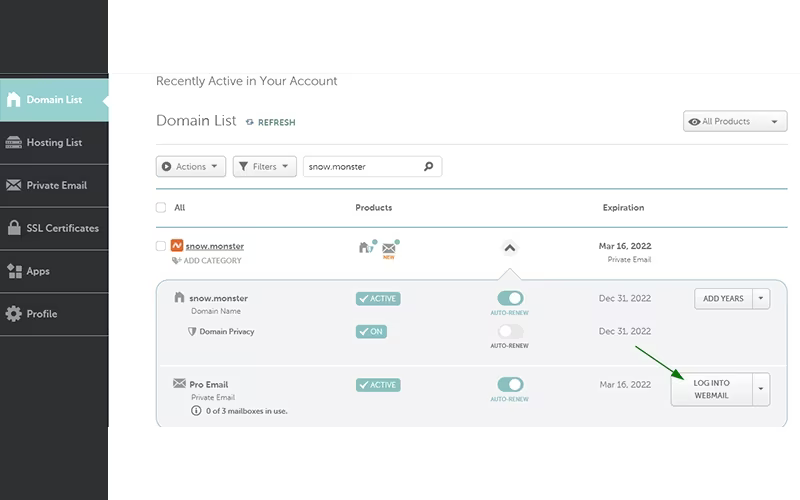Image resolution: width=800 pixels, height=500 pixels.
Task: Click the play icon in Actions button
Action: 166,166
